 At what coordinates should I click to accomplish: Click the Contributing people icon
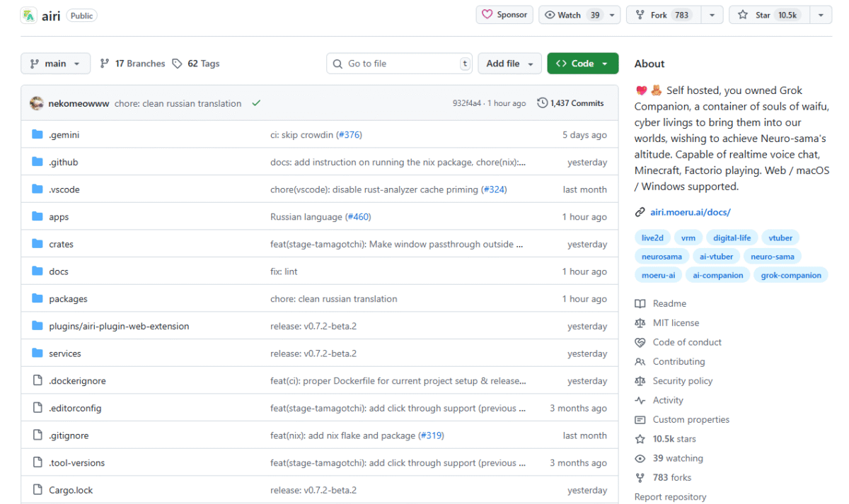pos(640,362)
